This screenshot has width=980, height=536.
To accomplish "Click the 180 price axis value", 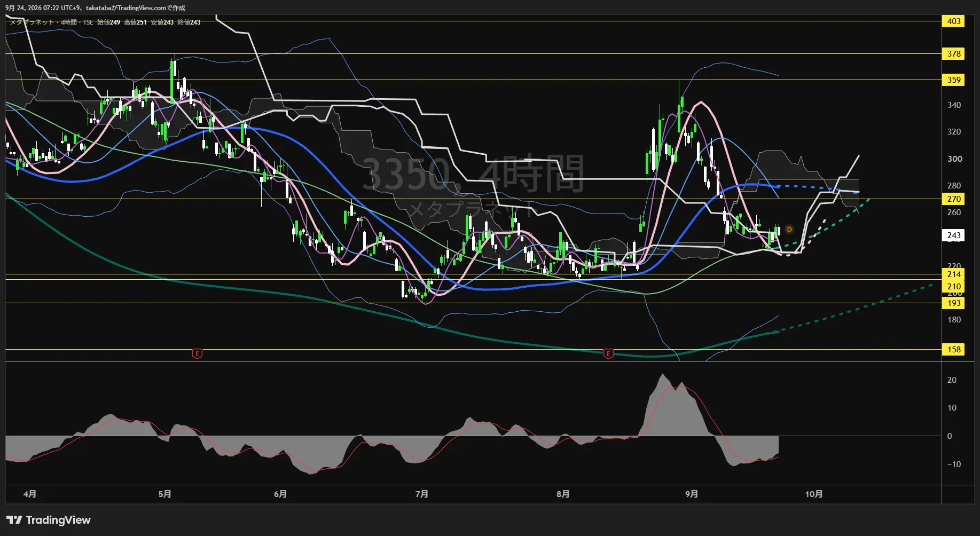I will tap(954, 320).
